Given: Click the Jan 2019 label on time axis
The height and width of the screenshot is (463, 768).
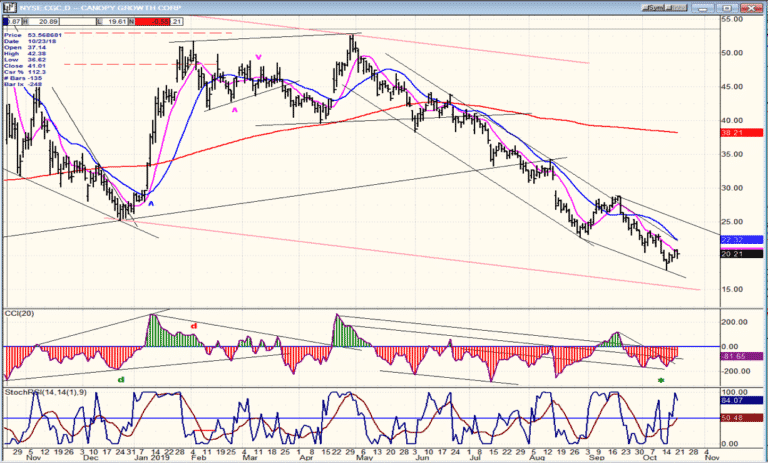Looking at the screenshot, I should point(152,458).
